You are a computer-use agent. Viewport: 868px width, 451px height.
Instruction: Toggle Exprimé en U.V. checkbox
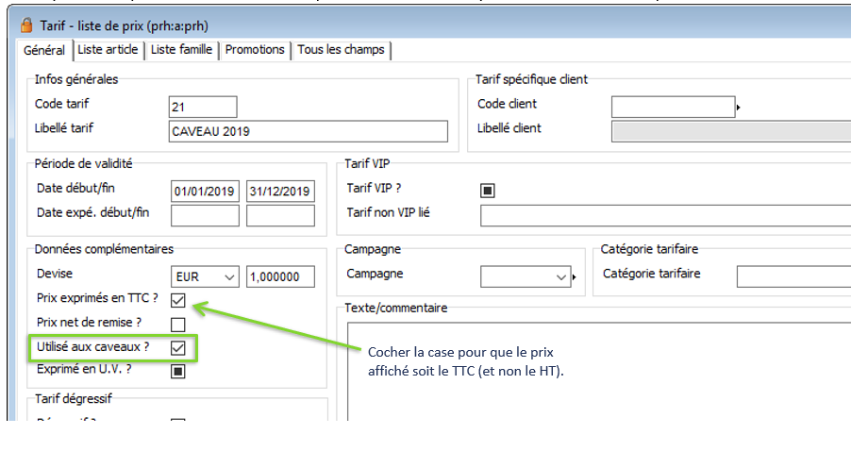point(178,371)
